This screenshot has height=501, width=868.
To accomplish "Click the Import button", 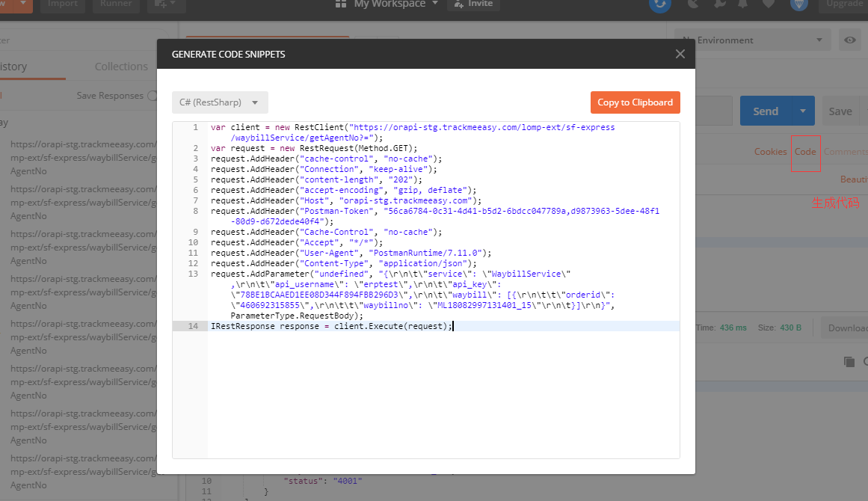I will point(63,4).
